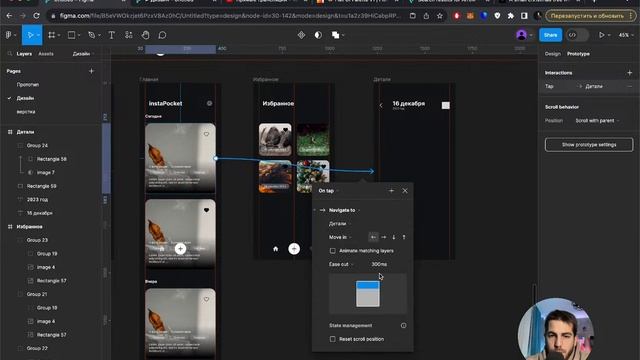The height and width of the screenshot is (360, 640).
Task: Select the Hand tool
Action: pos(145,35)
